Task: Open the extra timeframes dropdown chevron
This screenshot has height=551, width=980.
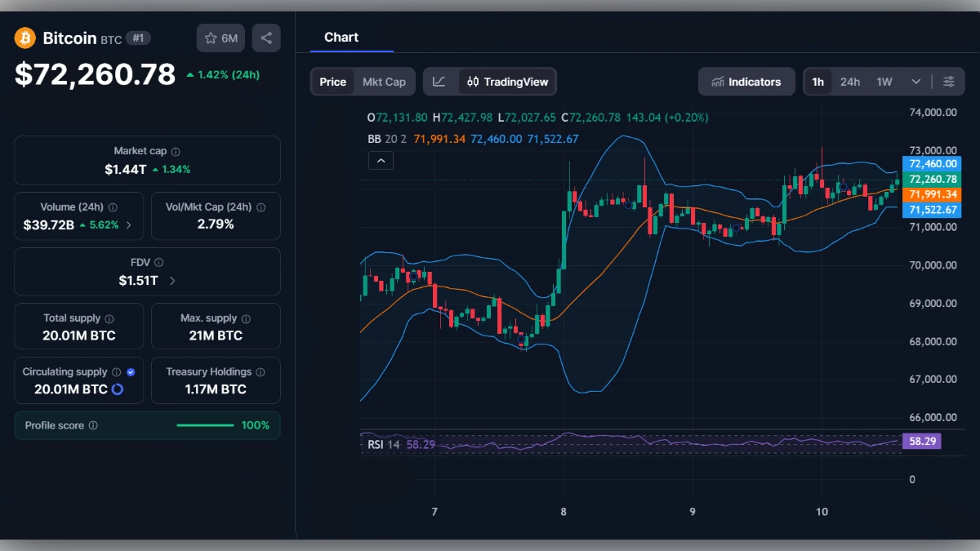Action: [916, 81]
